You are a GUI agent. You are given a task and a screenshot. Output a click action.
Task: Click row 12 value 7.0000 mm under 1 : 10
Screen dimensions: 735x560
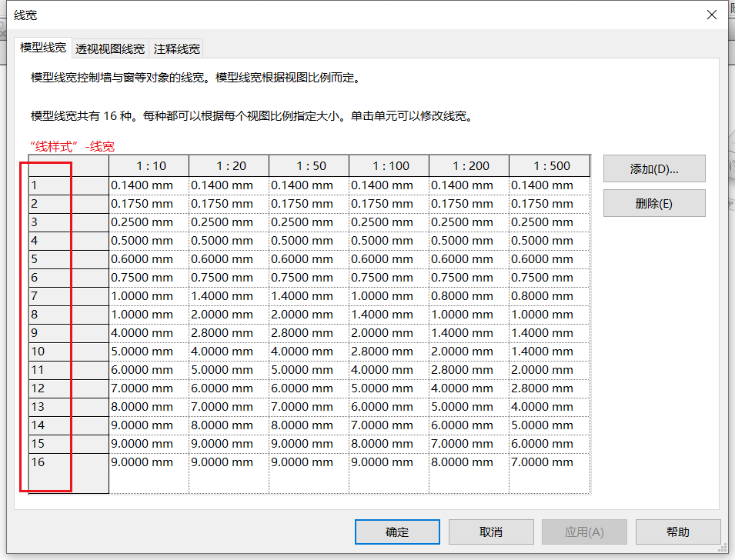click(x=149, y=388)
